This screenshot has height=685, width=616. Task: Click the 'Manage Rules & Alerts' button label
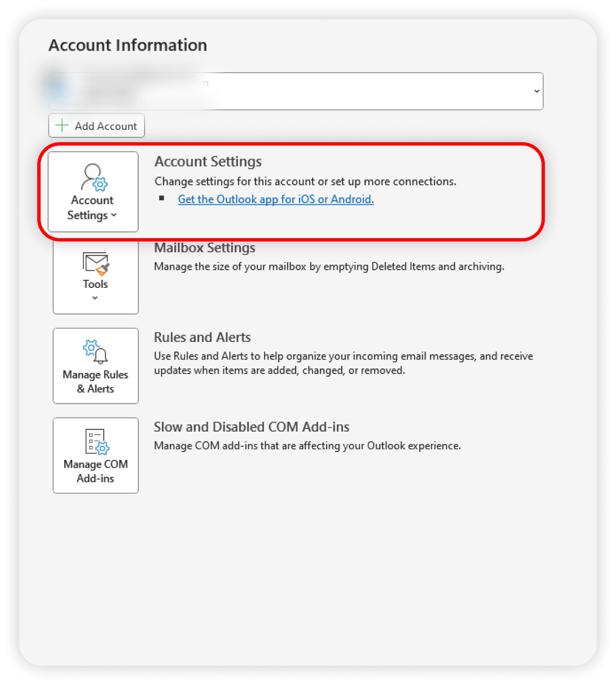click(x=95, y=381)
